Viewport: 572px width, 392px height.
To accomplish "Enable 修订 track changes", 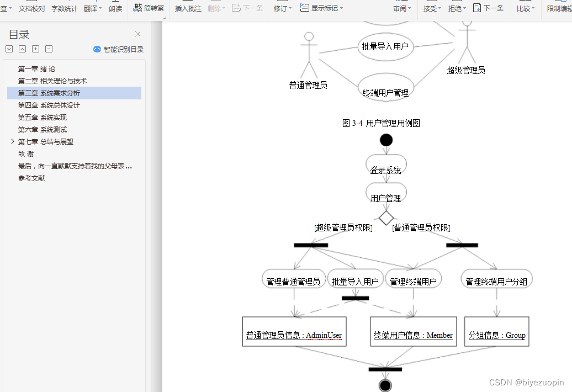I will (280, 9).
